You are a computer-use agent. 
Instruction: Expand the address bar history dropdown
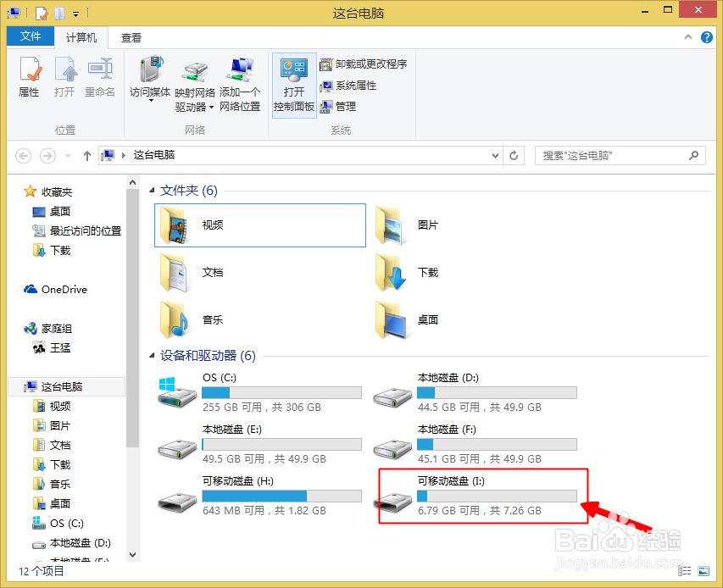[495, 156]
